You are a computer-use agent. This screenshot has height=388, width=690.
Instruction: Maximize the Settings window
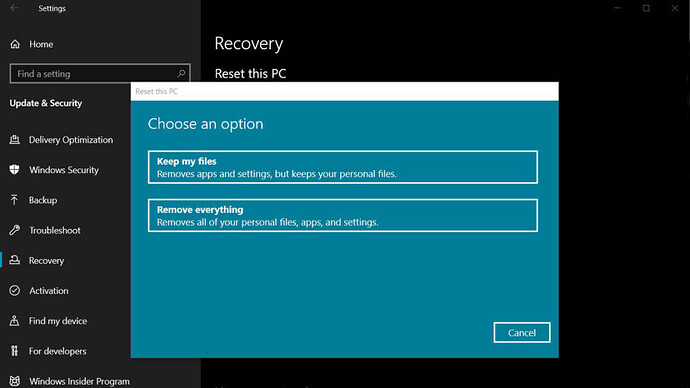tap(646, 8)
